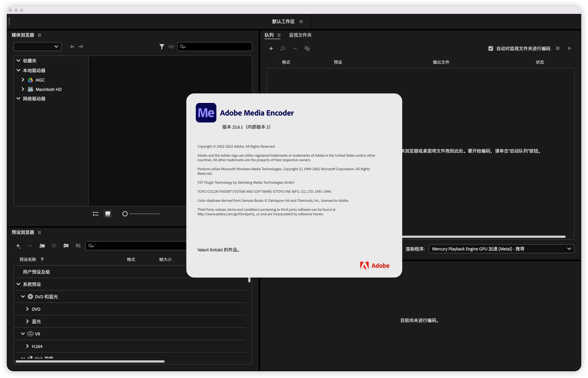Toggle the eye visibility icon in media browser
Screen dimensions: 588x378
point(171,47)
